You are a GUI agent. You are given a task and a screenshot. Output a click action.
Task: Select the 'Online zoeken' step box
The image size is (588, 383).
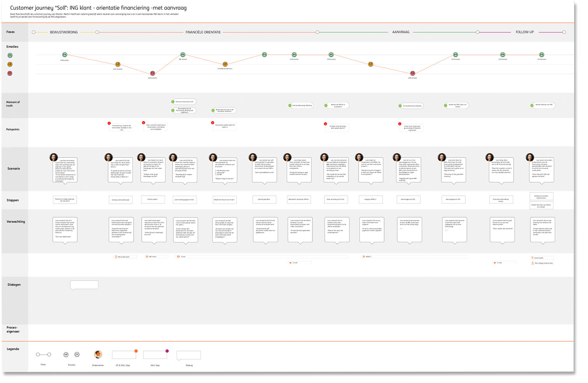coord(153,199)
